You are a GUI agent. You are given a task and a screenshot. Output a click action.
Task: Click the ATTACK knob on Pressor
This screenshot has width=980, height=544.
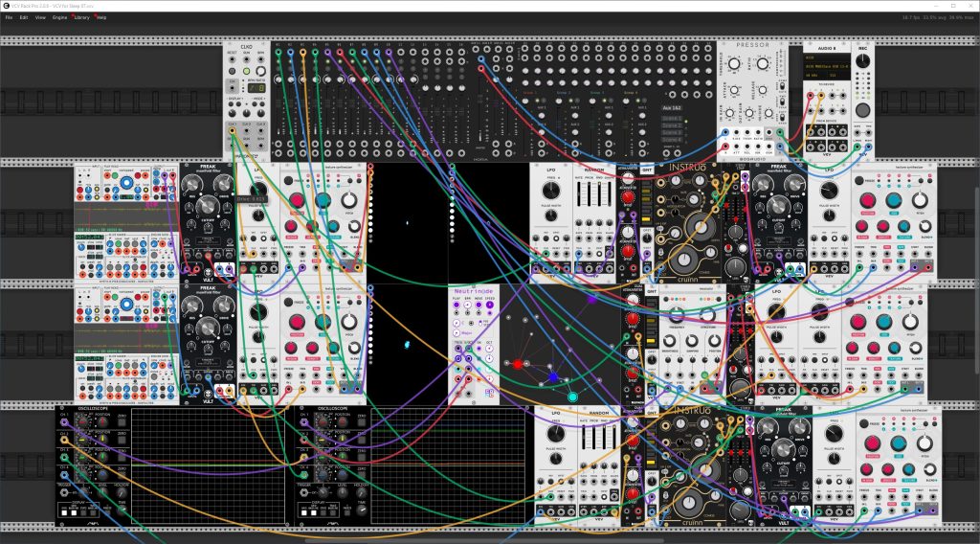(734, 90)
